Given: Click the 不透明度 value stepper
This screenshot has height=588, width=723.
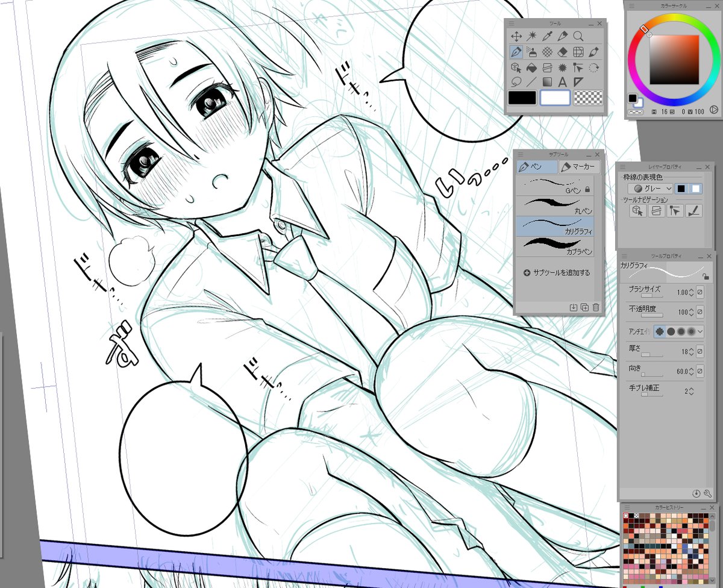Looking at the screenshot, I should 692,312.
